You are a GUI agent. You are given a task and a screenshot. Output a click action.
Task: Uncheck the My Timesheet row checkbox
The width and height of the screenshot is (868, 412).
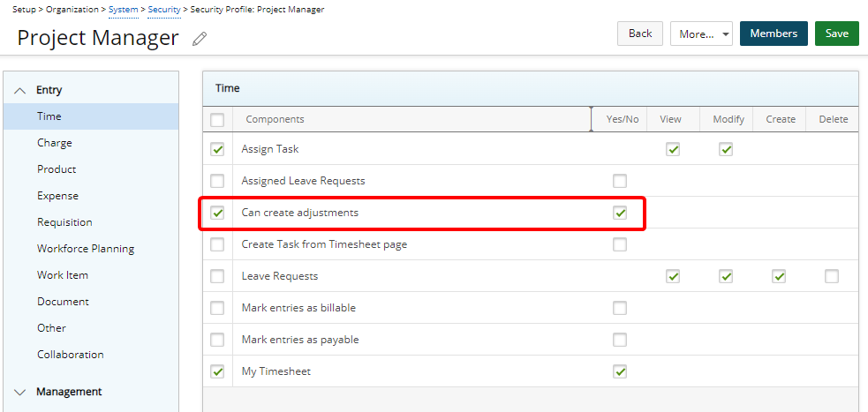tap(217, 371)
